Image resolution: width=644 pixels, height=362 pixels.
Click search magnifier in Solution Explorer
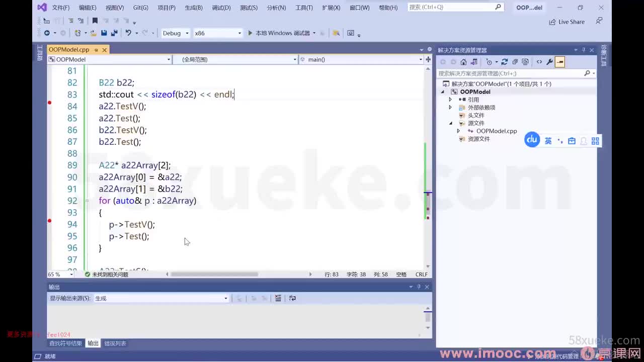point(587,73)
